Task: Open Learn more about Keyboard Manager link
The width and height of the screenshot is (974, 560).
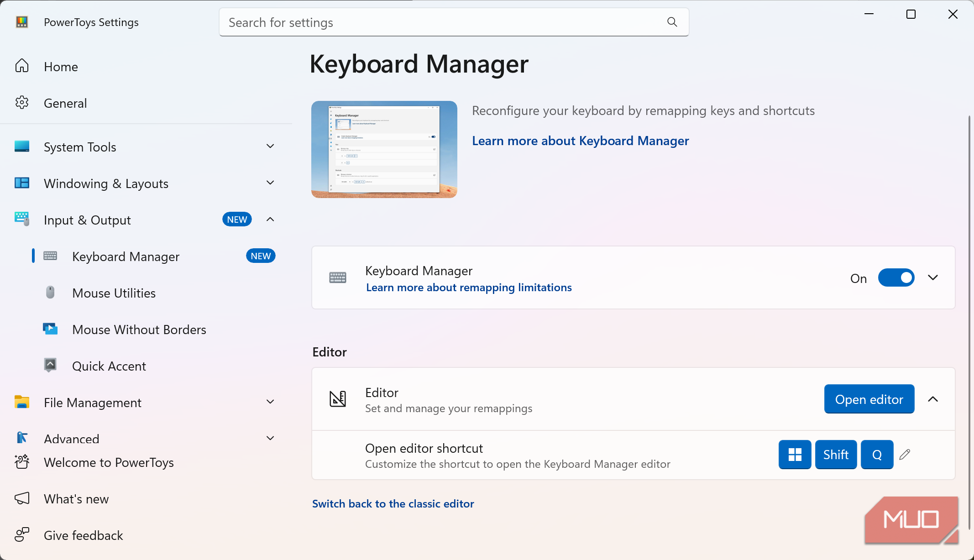Action: 580,141
